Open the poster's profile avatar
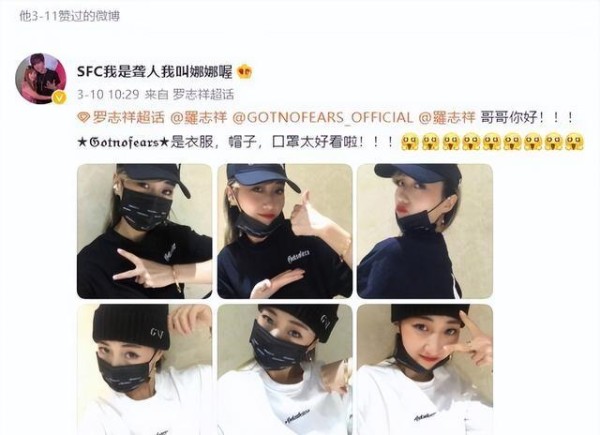 click(41, 78)
